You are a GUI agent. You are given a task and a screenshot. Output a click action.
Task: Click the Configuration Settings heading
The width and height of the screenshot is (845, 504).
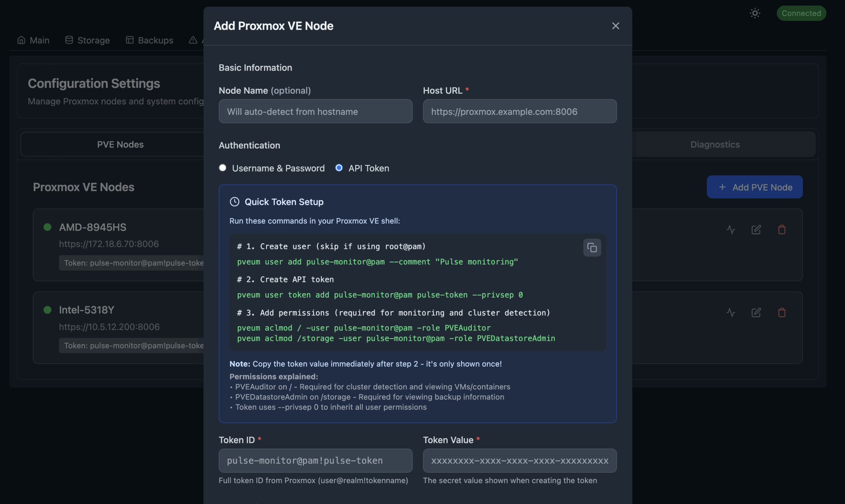[x=94, y=83]
